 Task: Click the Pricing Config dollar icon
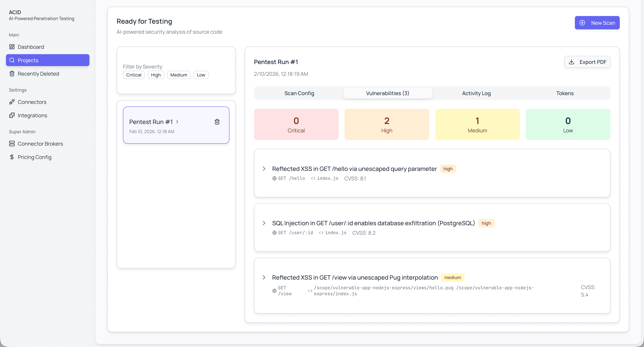[12, 157]
